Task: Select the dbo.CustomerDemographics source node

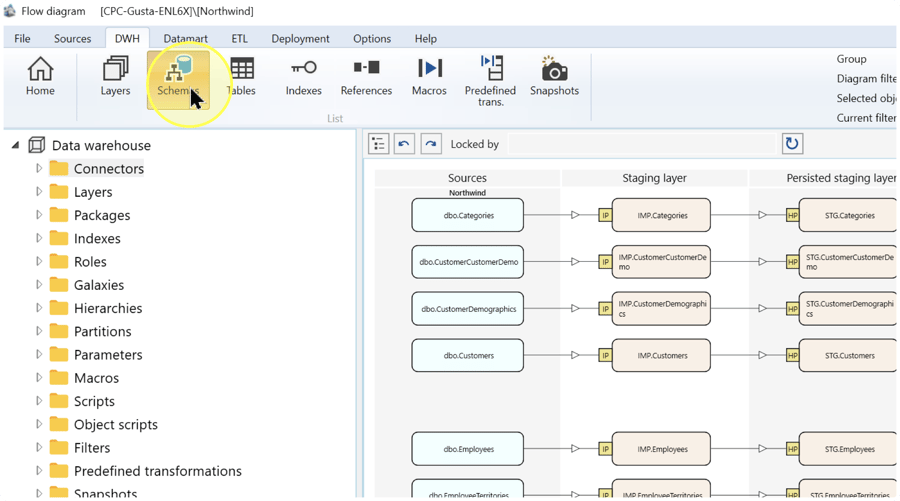Action: (467, 309)
